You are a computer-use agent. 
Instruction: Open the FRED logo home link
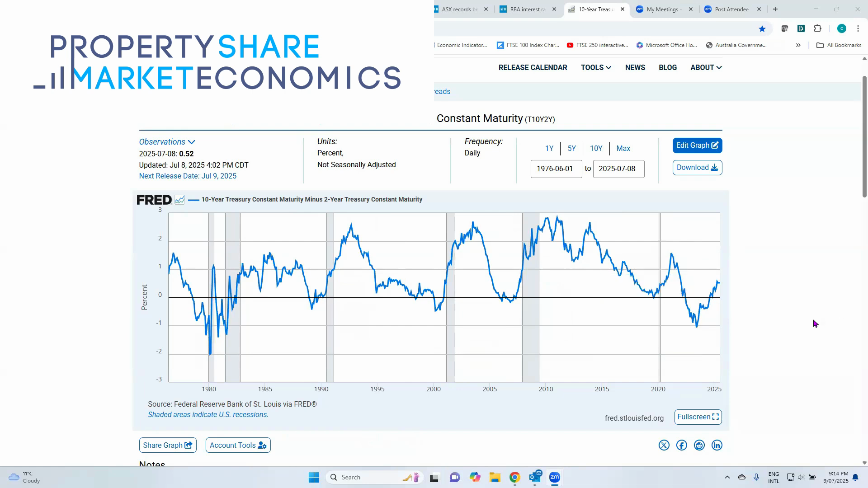pyautogui.click(x=154, y=199)
